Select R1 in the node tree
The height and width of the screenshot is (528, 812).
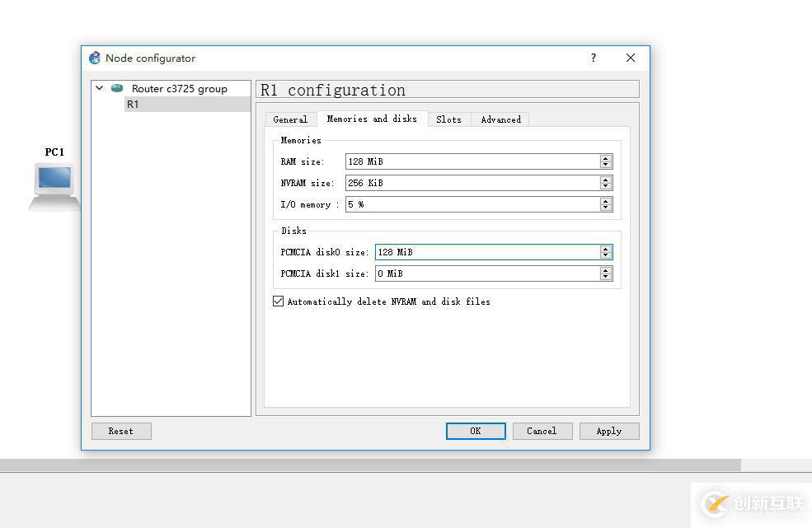pyautogui.click(x=133, y=105)
